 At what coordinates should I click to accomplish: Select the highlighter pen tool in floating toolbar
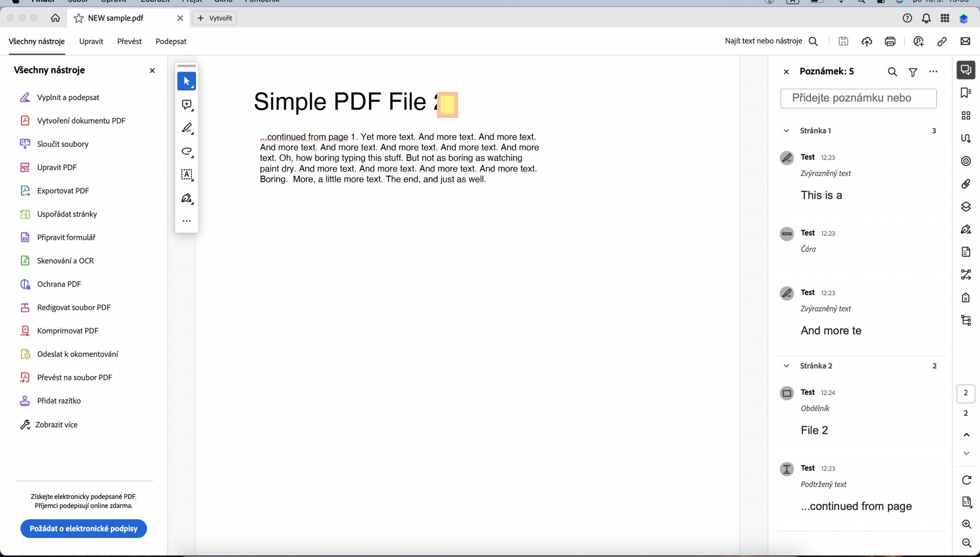click(x=187, y=128)
